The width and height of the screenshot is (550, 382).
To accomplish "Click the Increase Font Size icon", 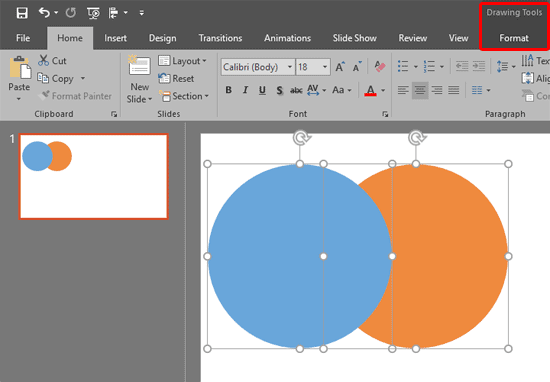I will [x=340, y=67].
